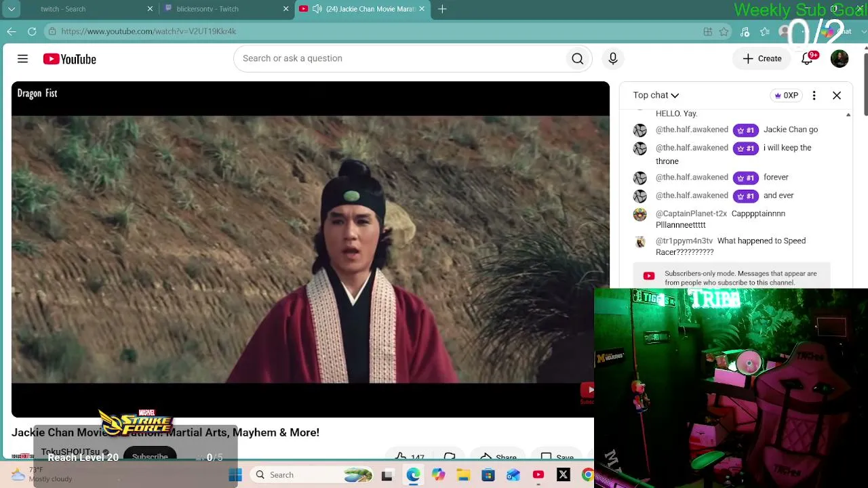Open Microsoft Store from the taskbar

[x=488, y=475]
